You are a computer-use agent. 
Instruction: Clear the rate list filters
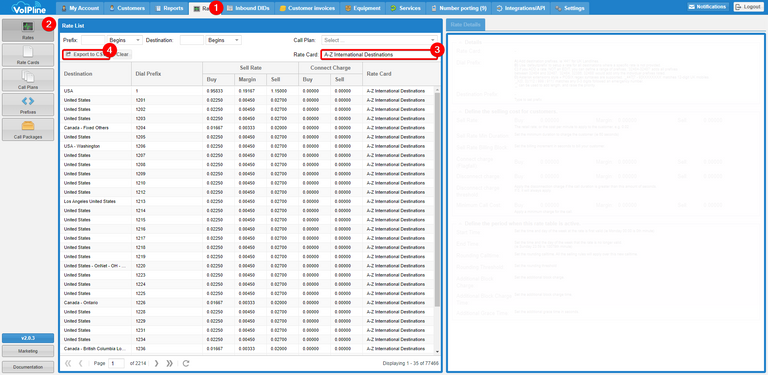121,54
